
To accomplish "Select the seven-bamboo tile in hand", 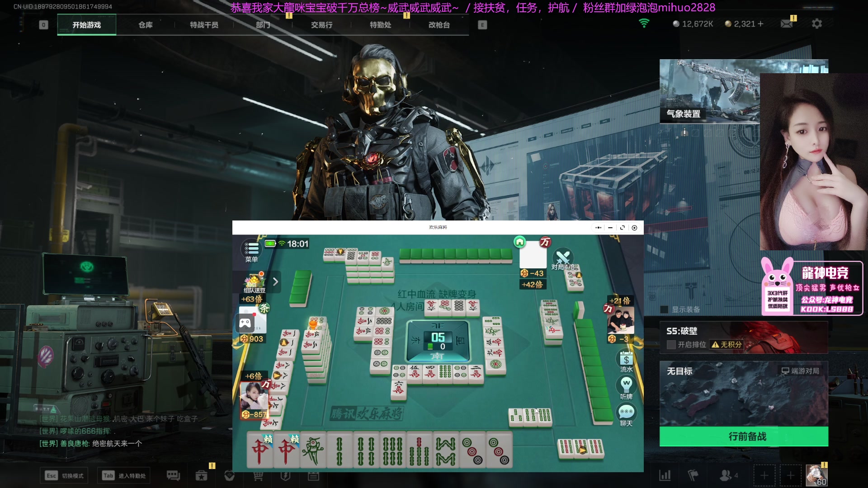I will pyautogui.click(x=420, y=450).
